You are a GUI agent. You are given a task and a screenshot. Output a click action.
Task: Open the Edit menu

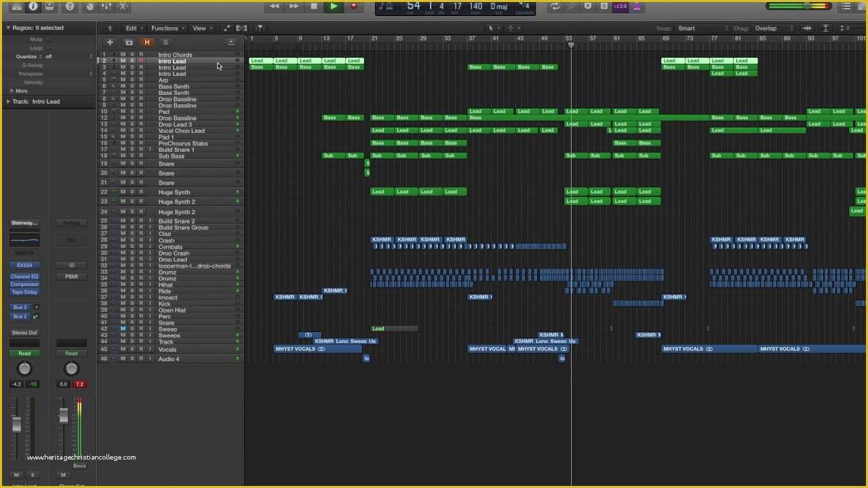(x=134, y=28)
